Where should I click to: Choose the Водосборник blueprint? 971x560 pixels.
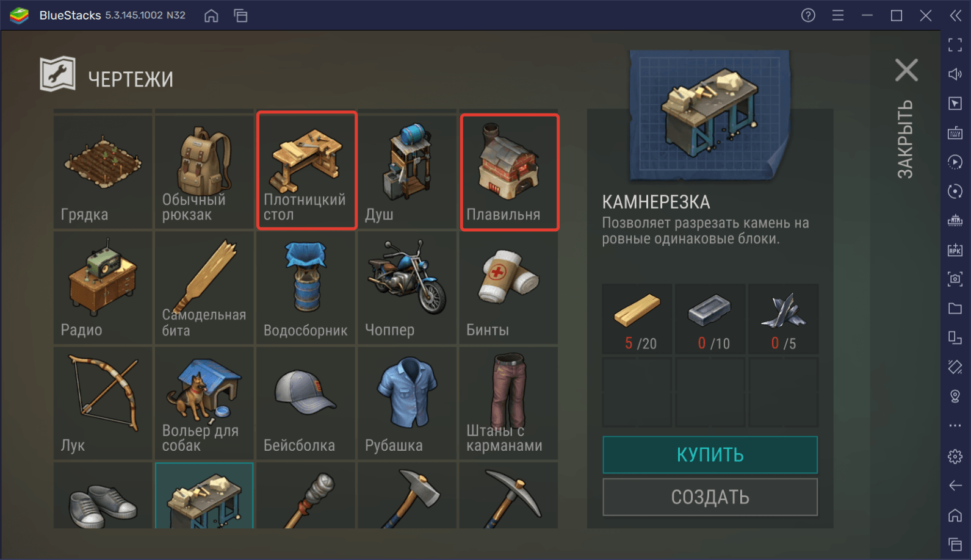[x=306, y=288]
